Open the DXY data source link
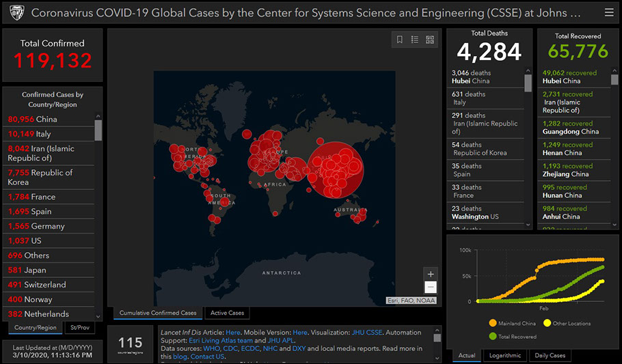 (x=299, y=348)
